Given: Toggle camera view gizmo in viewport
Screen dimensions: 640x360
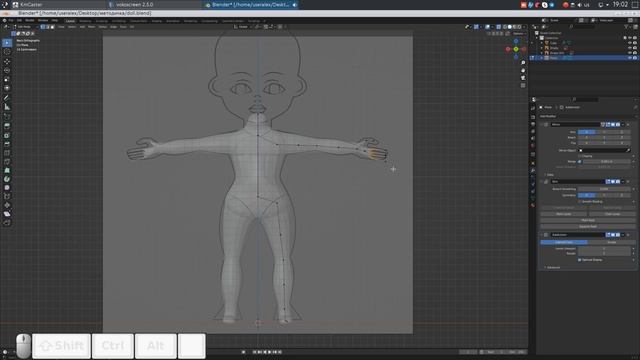Looking at the screenshot, I should point(523,78).
